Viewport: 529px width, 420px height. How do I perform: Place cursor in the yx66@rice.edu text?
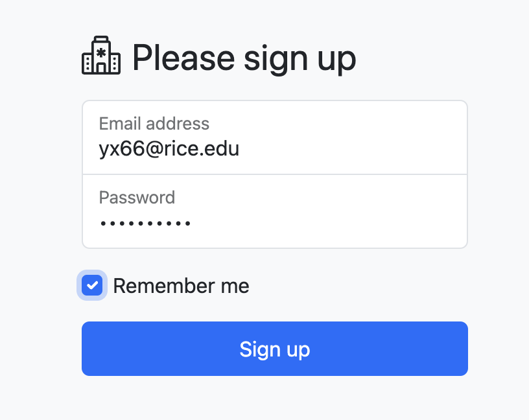pyautogui.click(x=169, y=149)
